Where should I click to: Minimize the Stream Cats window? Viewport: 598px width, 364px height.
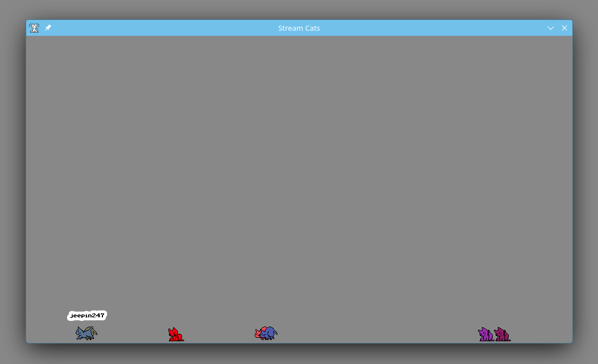pos(550,28)
